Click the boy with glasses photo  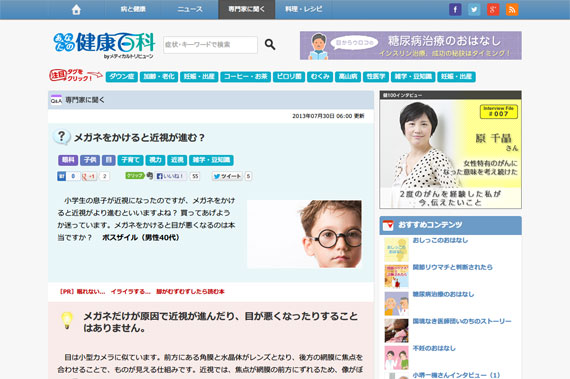point(304,234)
